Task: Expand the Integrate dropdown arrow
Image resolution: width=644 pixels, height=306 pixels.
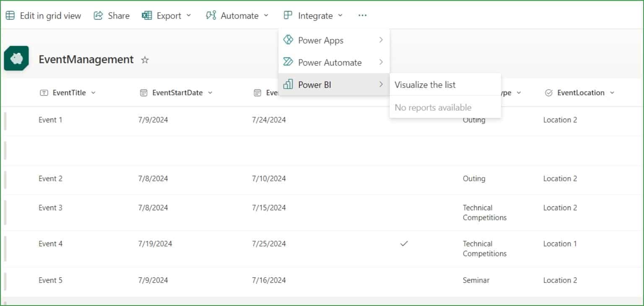Action: click(x=340, y=15)
